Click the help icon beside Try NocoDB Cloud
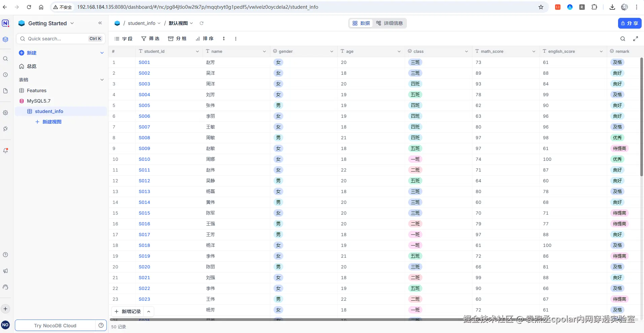The height and width of the screenshot is (333, 644). pyautogui.click(x=101, y=325)
